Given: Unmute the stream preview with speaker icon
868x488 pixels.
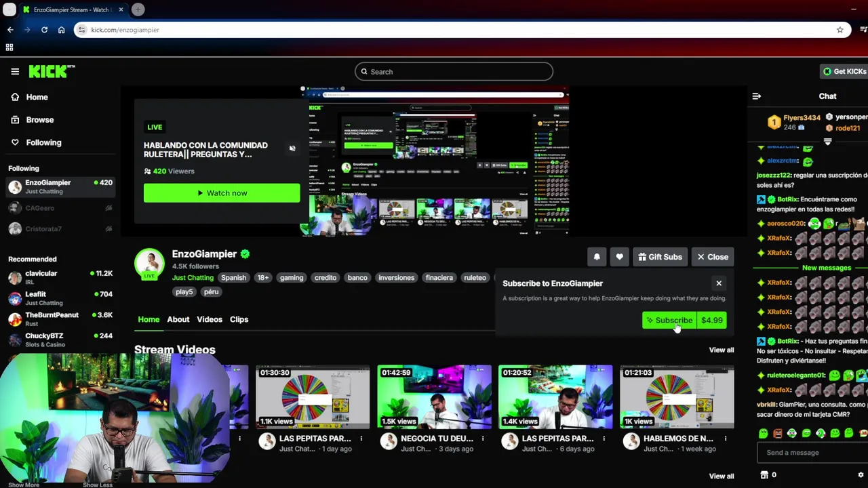Looking at the screenshot, I should point(292,148).
